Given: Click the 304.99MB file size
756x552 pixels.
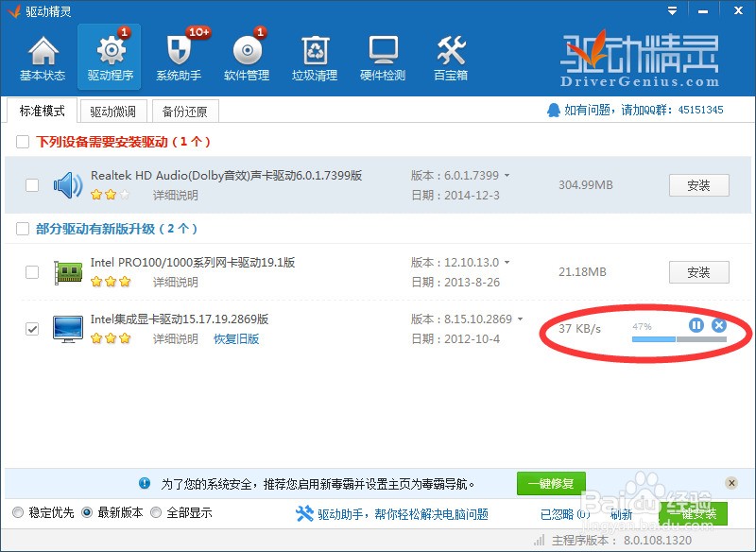Looking at the screenshot, I should point(586,185).
